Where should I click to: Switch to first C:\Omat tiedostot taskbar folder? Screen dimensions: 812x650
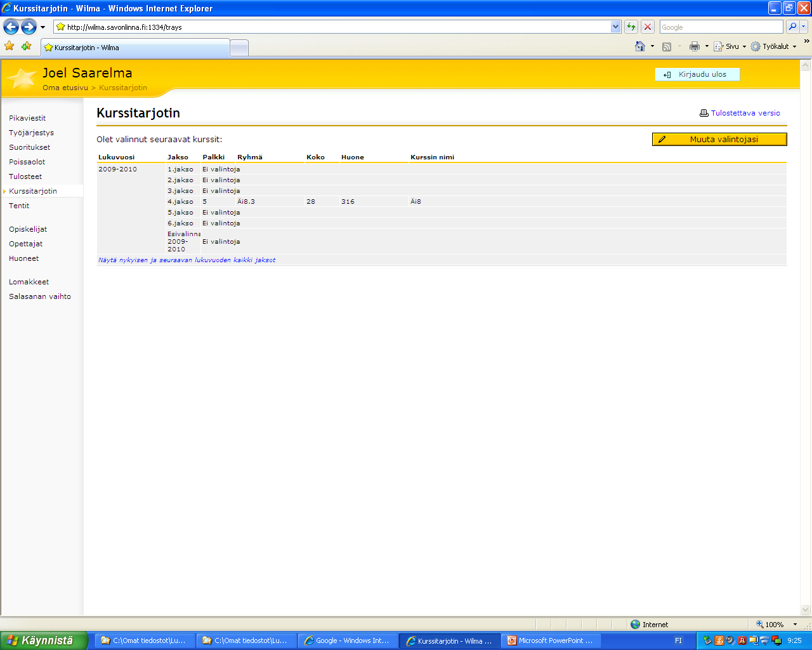145,640
